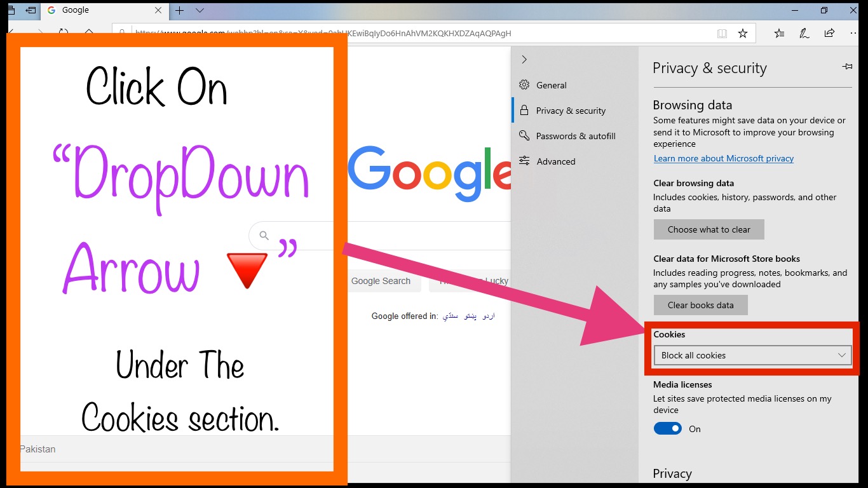
Task: Open the General settings section
Action: pos(575,85)
